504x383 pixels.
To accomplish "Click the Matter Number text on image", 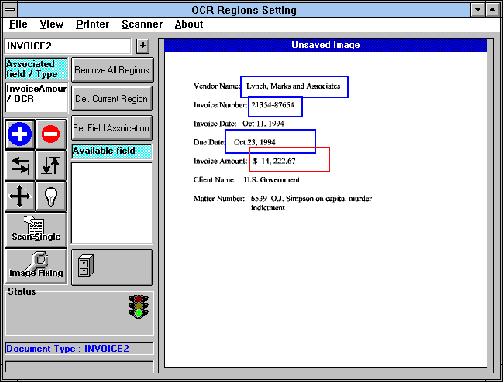I will [x=282, y=203].
